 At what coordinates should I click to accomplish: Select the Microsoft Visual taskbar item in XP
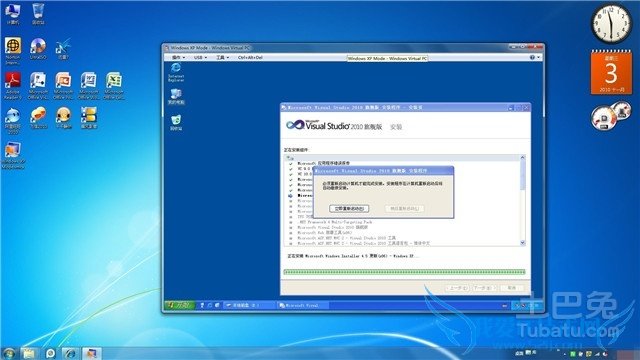coord(302,305)
